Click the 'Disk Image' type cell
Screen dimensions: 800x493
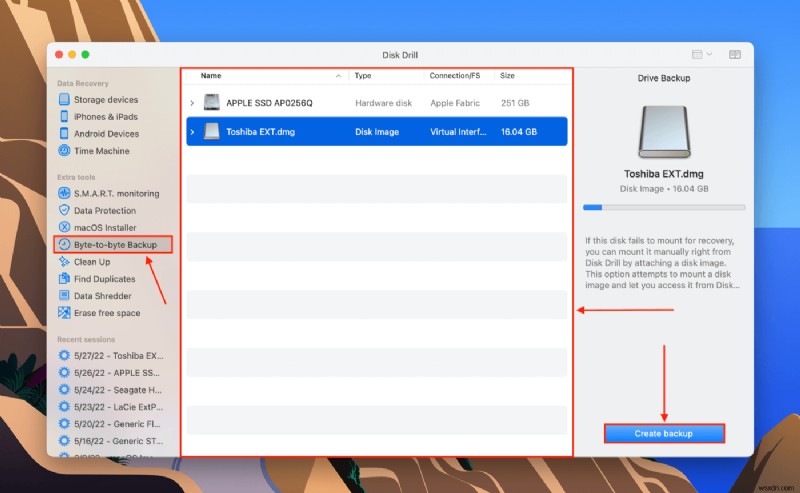377,132
